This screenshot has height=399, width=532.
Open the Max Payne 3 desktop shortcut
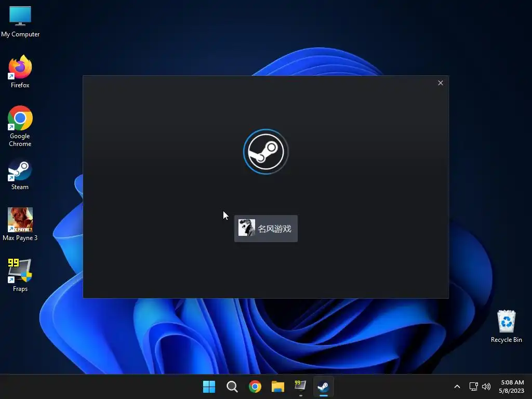(20, 224)
